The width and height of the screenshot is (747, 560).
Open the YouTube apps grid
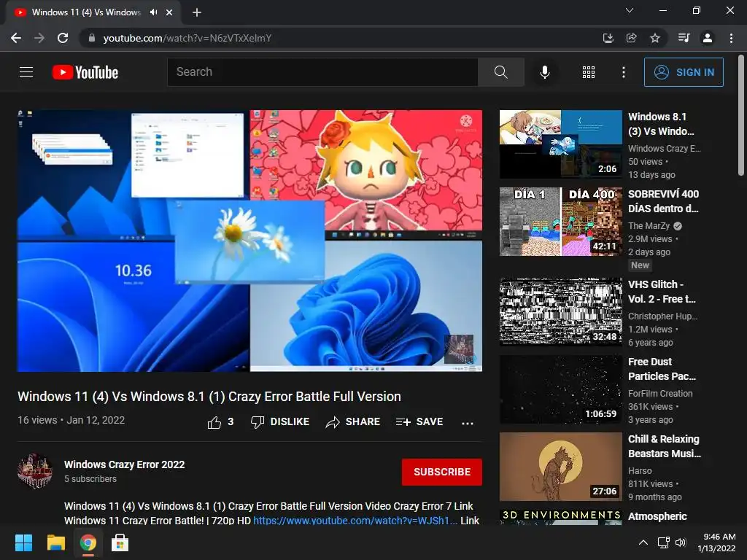(x=589, y=72)
